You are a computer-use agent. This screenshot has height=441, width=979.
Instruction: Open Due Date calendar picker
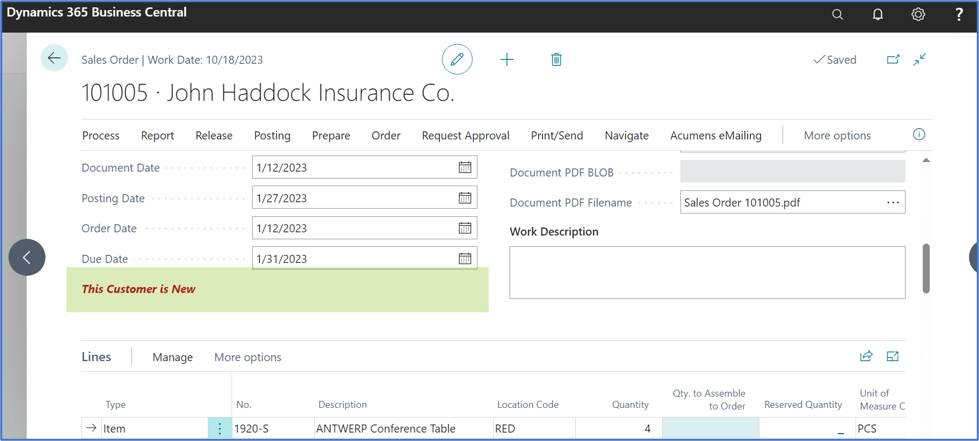point(465,259)
